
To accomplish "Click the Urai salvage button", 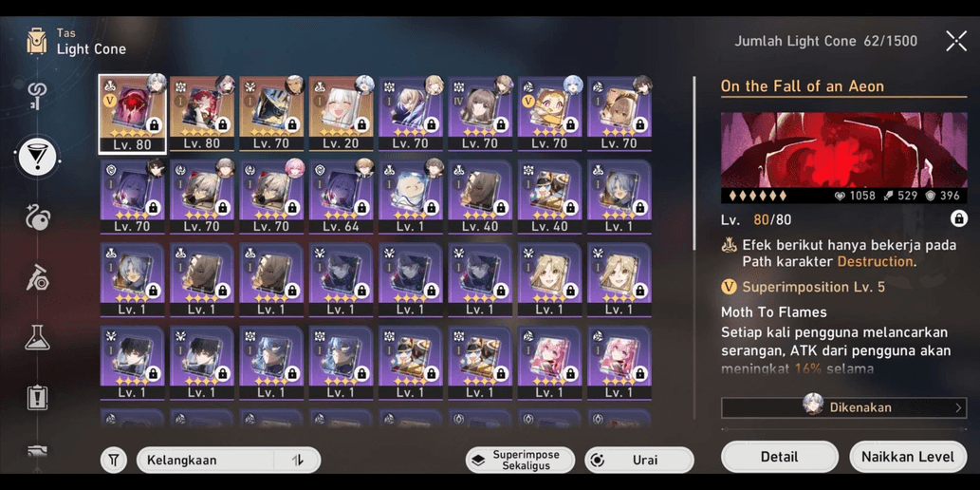I will [x=638, y=460].
